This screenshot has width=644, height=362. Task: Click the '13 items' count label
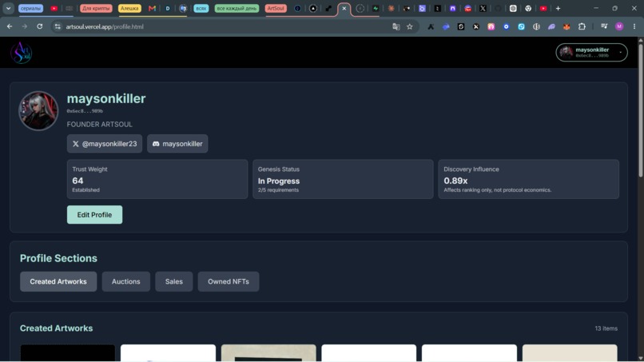click(606, 328)
